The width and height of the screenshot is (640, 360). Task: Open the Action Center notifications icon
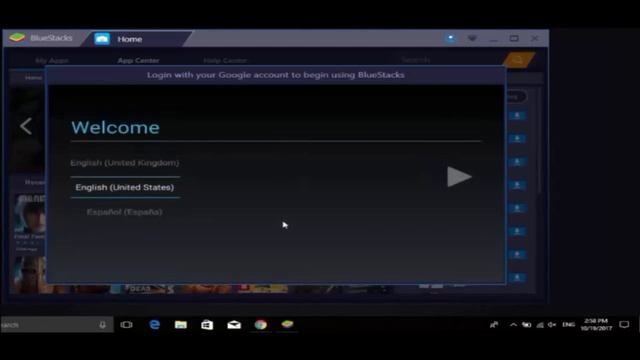click(624, 324)
